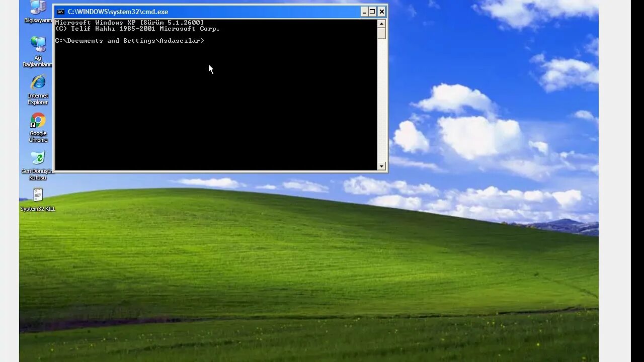644x362 pixels.
Task: Minimize the cmd.exe window
Action: coord(364,12)
